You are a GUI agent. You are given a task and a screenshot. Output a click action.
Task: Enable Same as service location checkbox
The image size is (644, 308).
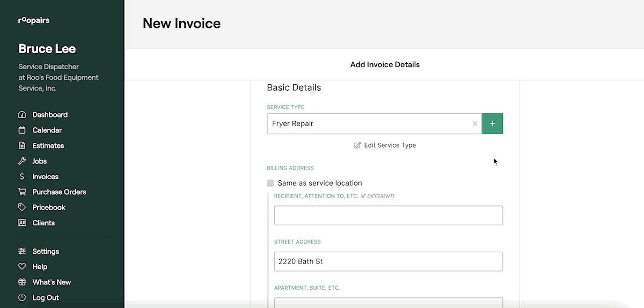click(270, 183)
